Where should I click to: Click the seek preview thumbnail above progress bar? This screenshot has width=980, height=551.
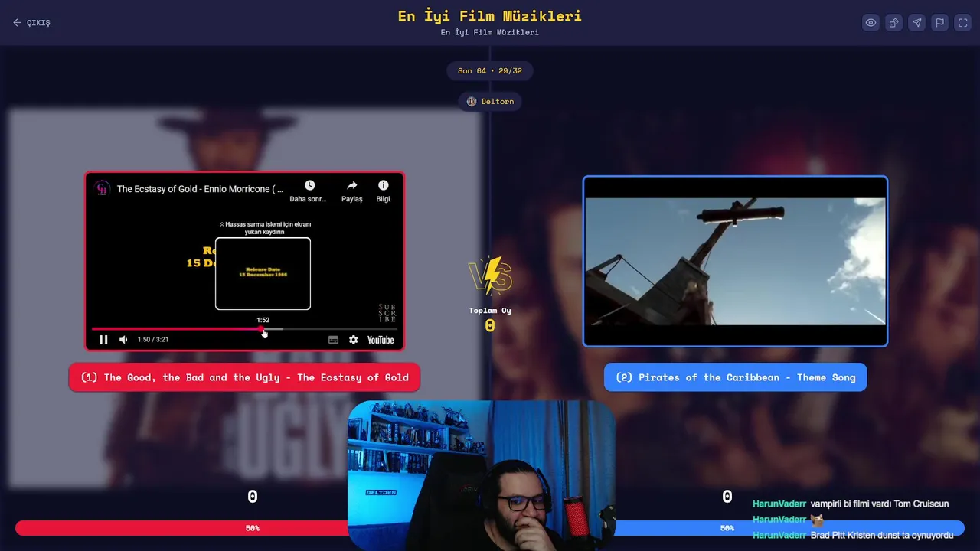(263, 274)
